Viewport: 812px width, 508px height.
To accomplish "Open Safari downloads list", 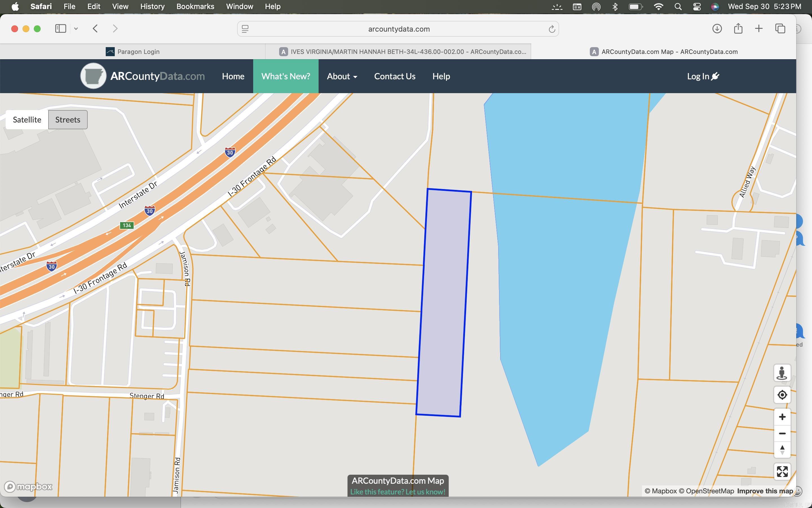I will click(717, 29).
